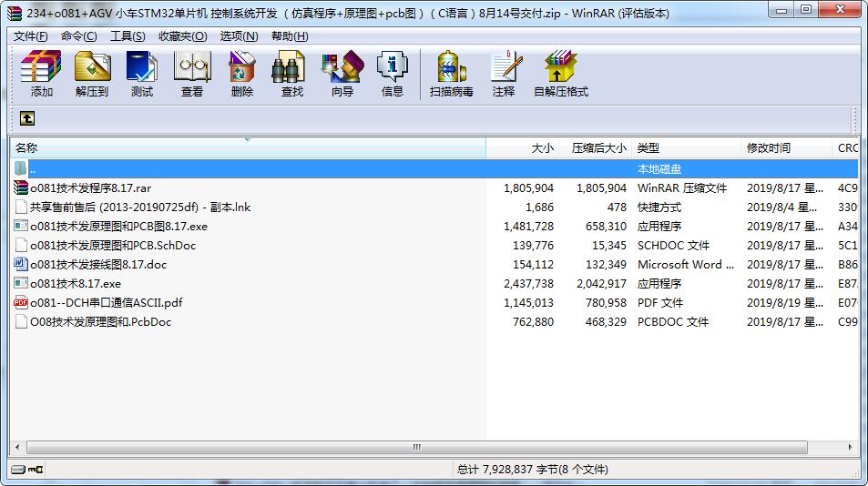Select the PDF icon of o081--DCH串口通信ASCII.pdf
Viewport: 868px width, 486px height.
coord(21,302)
